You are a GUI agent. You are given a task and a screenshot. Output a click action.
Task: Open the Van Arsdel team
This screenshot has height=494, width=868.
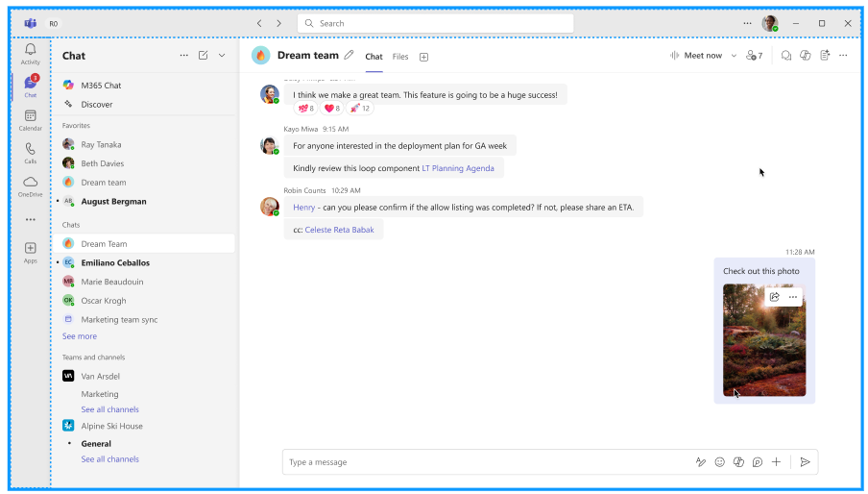[143, 376]
